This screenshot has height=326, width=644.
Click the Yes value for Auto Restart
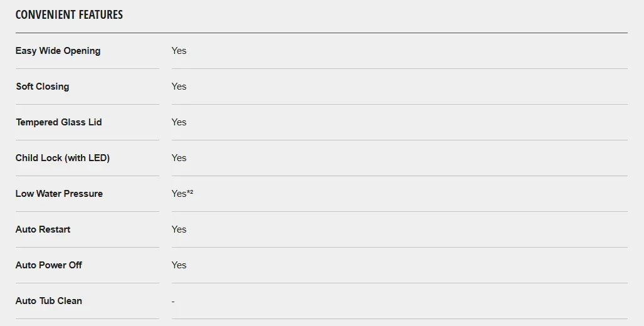pos(179,229)
